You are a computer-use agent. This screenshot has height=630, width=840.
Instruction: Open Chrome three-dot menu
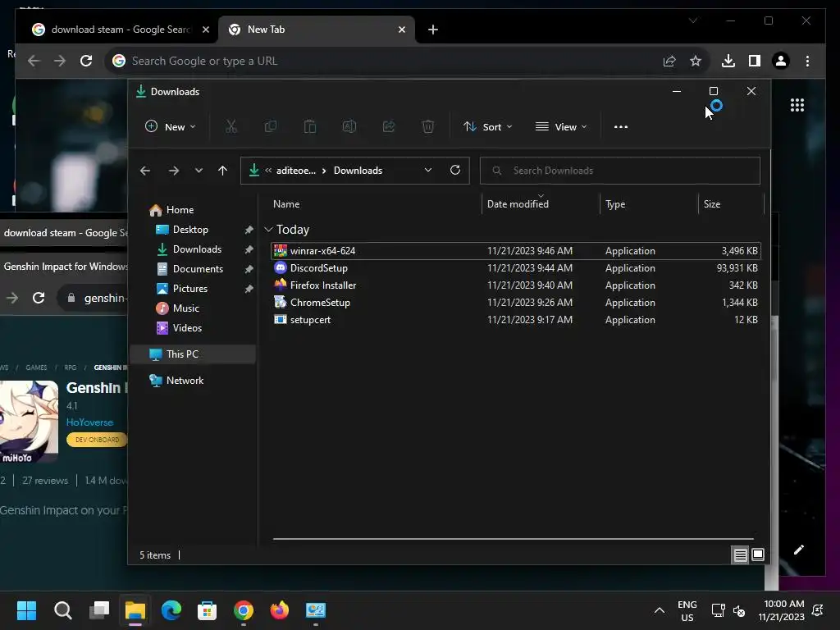807,61
